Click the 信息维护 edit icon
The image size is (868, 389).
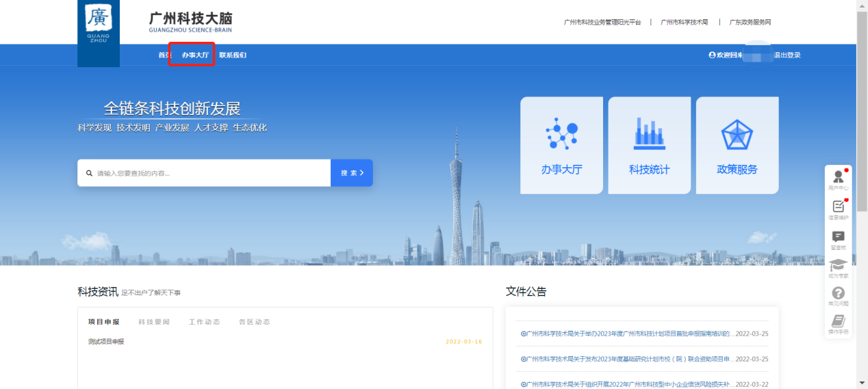pyautogui.click(x=838, y=209)
